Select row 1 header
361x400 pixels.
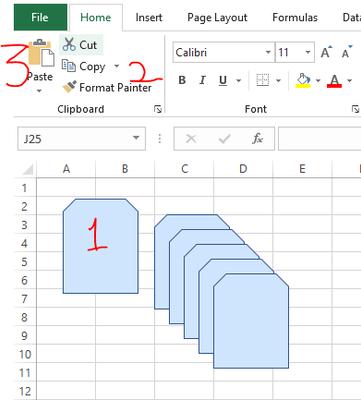pos(25,188)
